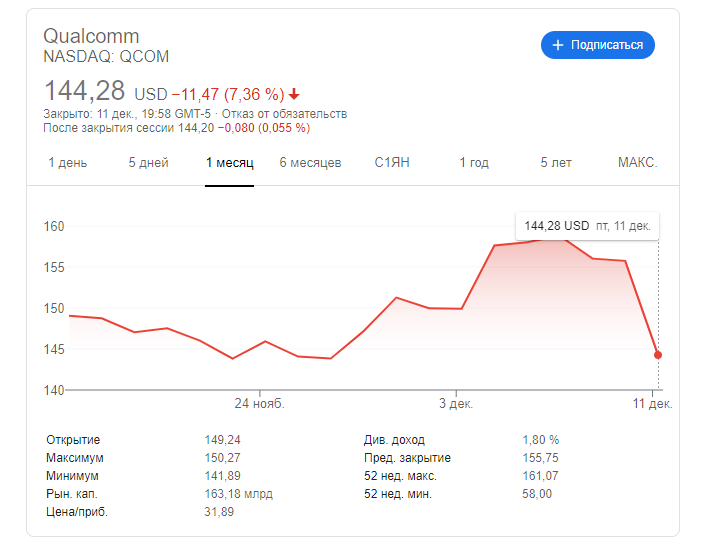
Task: Click the 3 дек. axis label
Action: pos(456,404)
